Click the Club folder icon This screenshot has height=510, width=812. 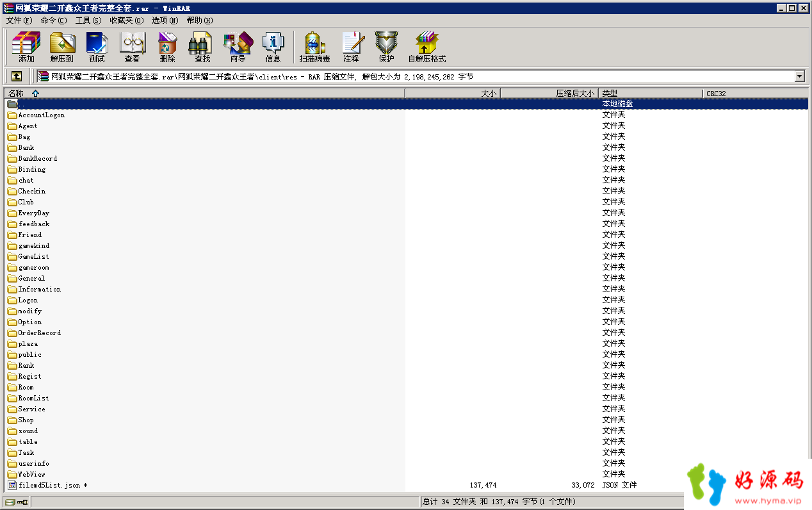tap(12, 202)
